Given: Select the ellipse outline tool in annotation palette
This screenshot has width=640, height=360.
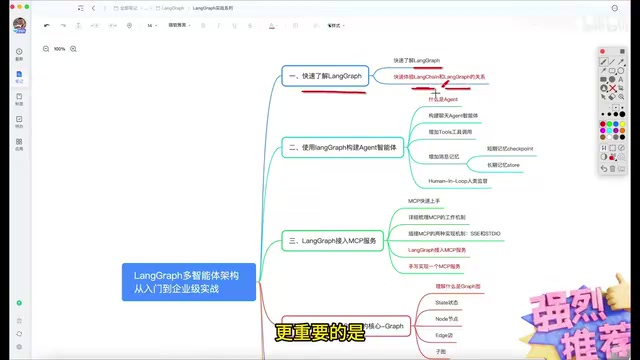Looking at the screenshot, I should (x=621, y=71).
